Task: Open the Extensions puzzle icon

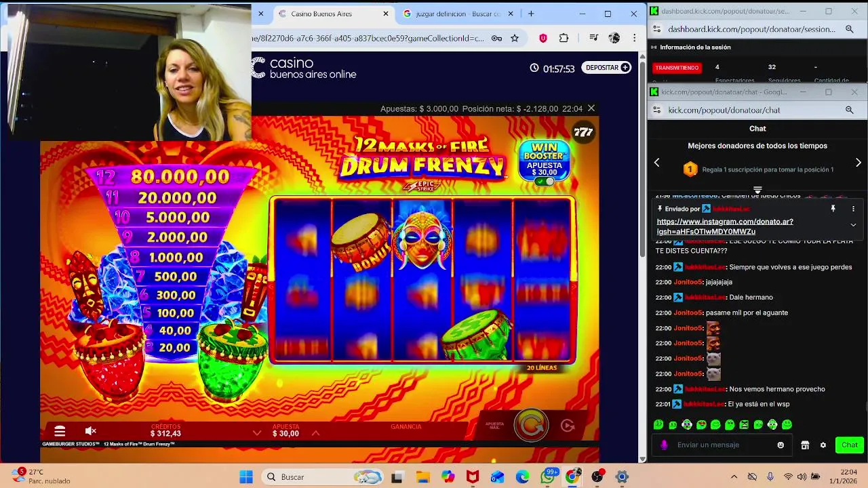Action: (x=564, y=38)
